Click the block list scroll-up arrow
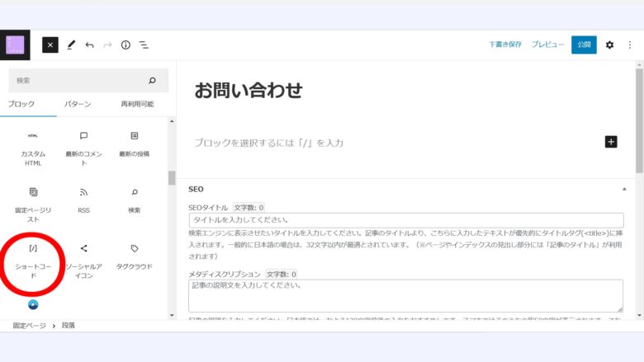Viewport: 644px width, 362px height. [x=172, y=121]
